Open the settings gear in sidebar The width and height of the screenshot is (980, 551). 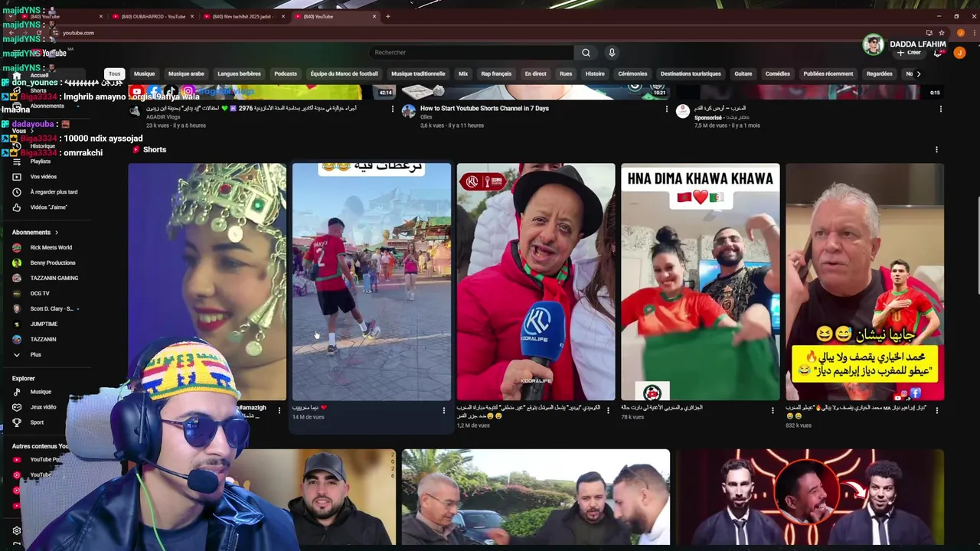pos(17,530)
